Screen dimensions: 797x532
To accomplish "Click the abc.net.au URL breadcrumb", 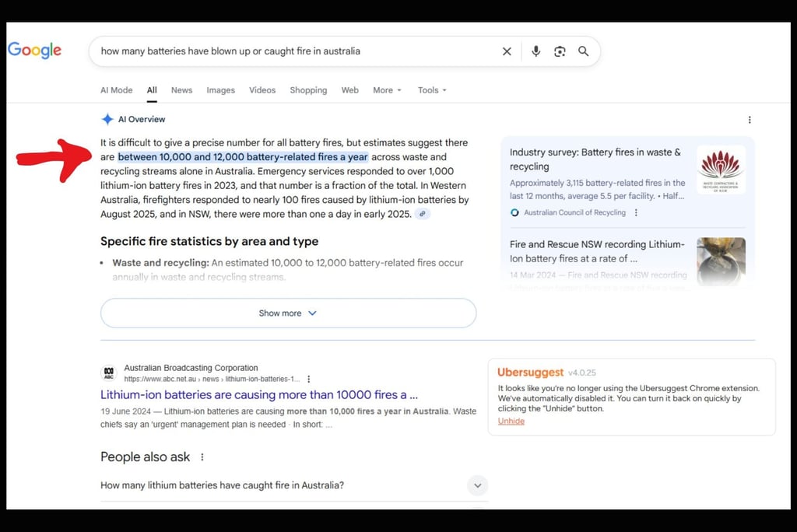I will [x=212, y=379].
